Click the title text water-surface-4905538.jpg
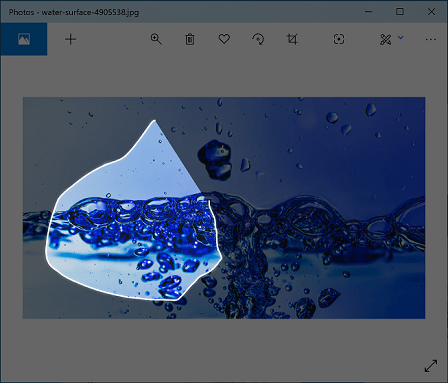Image resolution: width=448 pixels, height=383 pixels. point(90,12)
